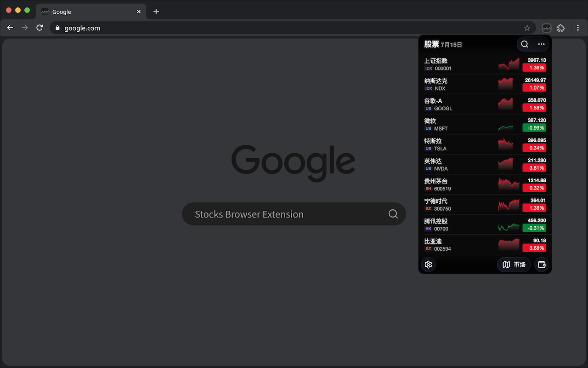Open stocks extension settings gear
Screen dimensions: 588x368
429,264
